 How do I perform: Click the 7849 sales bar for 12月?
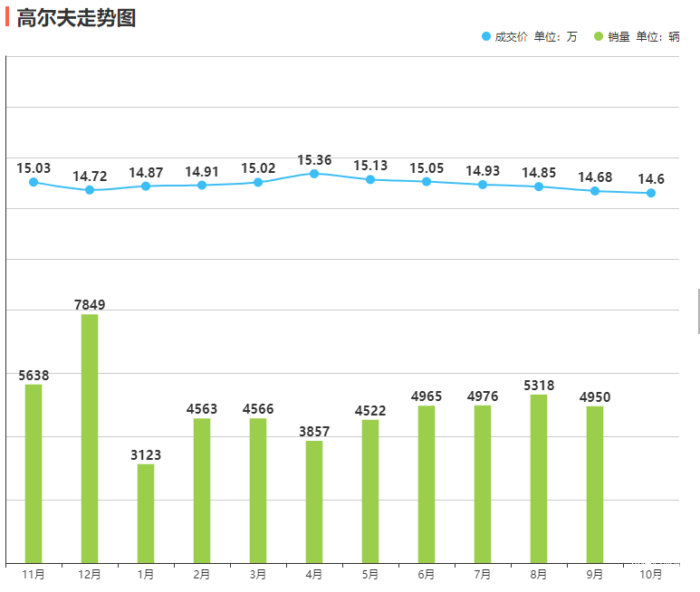coord(90,438)
